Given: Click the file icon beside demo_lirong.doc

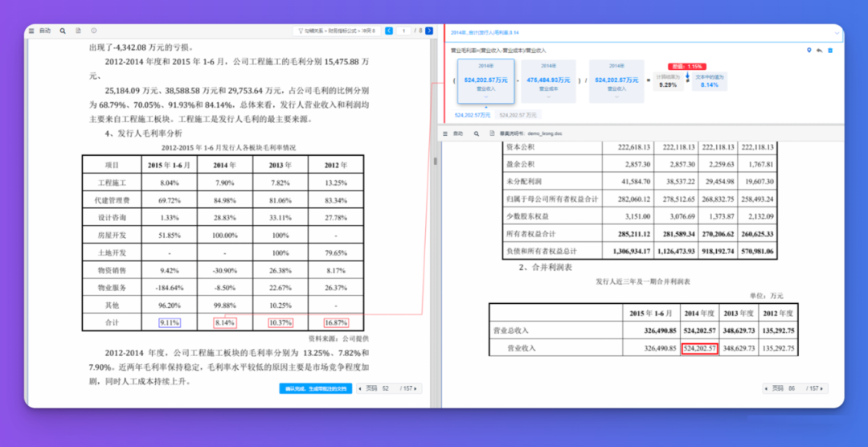Looking at the screenshot, I should (492, 133).
